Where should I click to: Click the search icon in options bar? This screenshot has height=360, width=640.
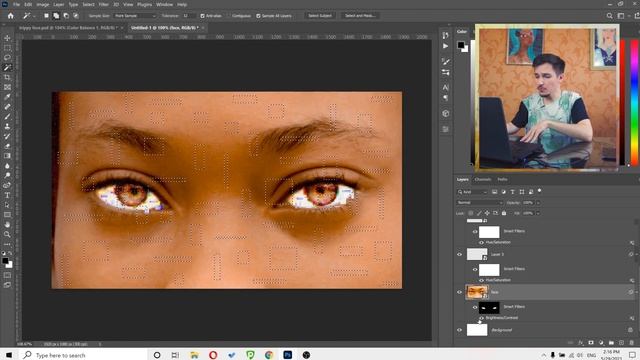pyautogui.click(x=609, y=16)
